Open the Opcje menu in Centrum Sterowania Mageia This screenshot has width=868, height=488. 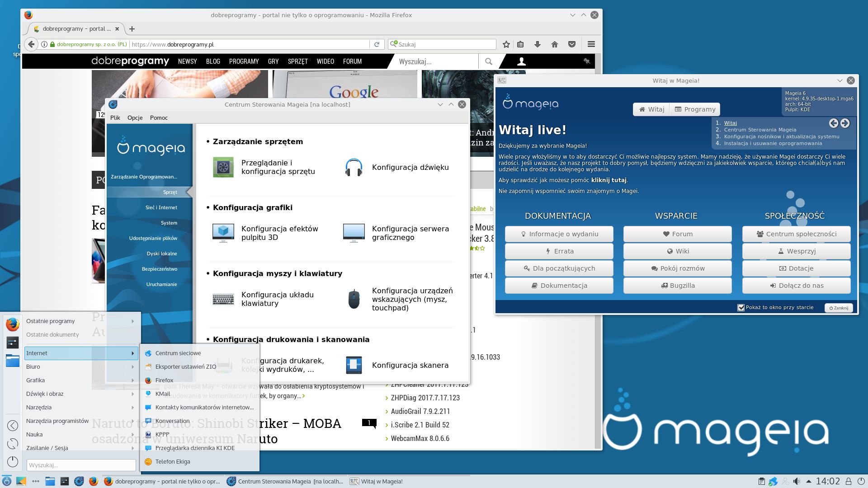[x=134, y=117]
